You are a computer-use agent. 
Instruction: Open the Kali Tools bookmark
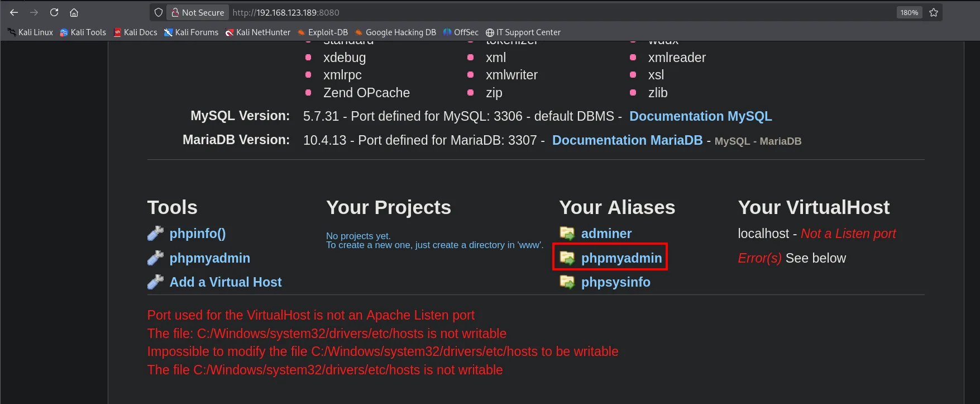[x=83, y=32]
